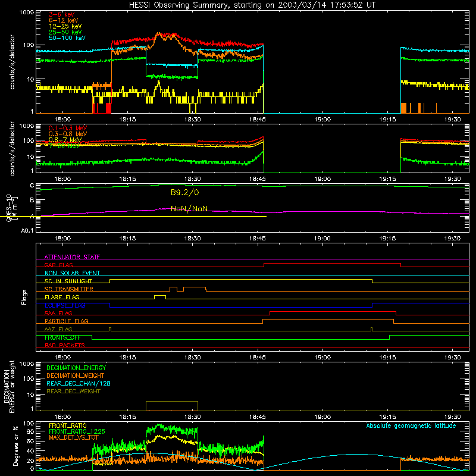Click the vertical Flags axis title
476x476 pixels.
24,297
